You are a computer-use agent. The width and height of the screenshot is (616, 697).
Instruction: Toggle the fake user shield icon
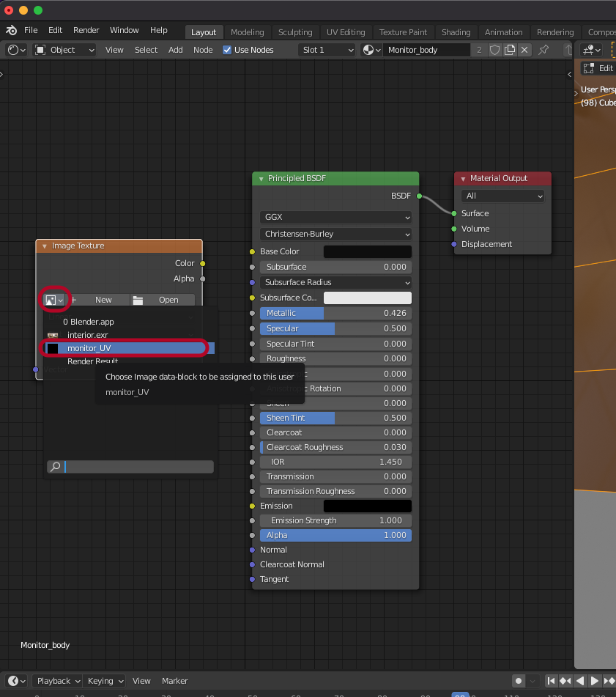[x=494, y=50]
